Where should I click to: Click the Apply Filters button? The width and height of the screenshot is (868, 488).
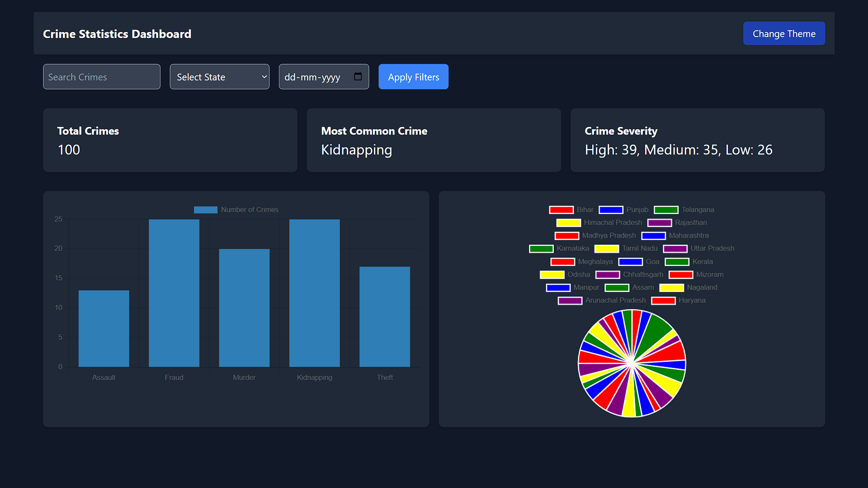coord(413,77)
